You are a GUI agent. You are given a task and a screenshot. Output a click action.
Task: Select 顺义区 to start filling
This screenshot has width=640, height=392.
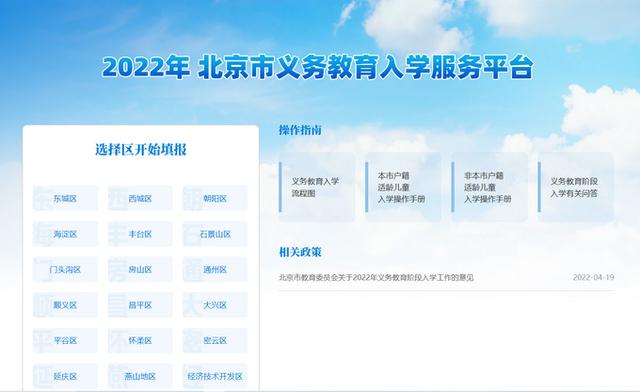tap(65, 305)
